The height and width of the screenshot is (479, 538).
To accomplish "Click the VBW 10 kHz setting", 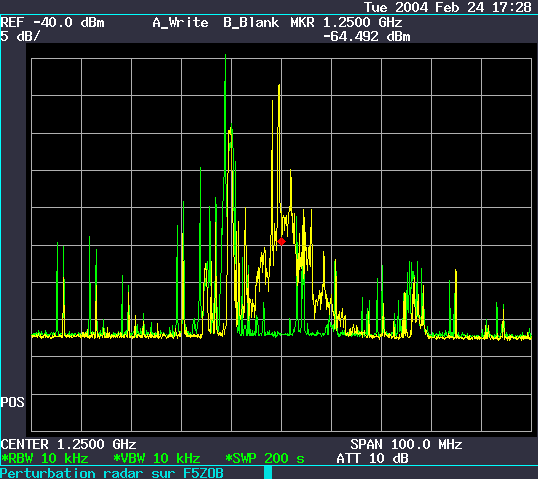I will tap(157, 458).
